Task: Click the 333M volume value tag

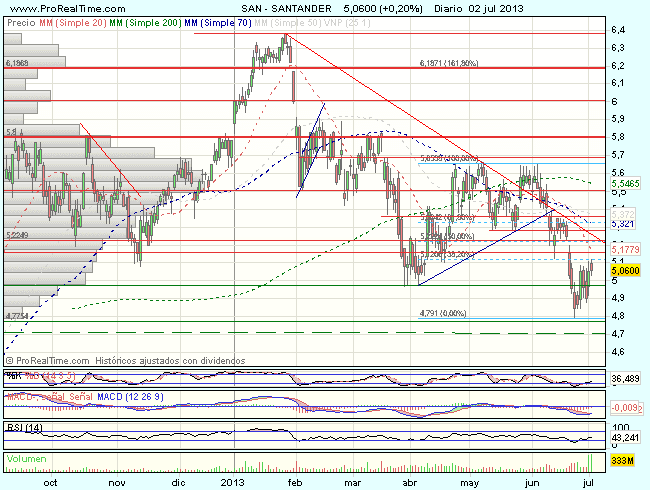Action: click(x=620, y=459)
